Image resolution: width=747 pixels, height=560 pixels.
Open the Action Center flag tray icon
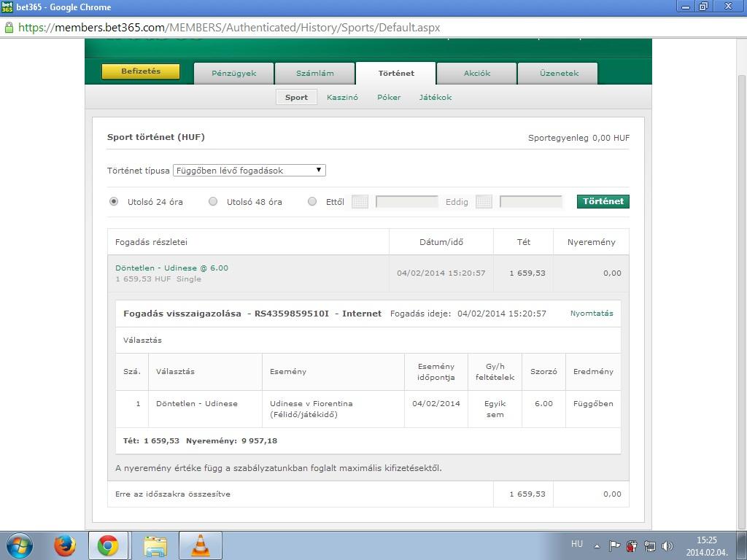click(614, 545)
